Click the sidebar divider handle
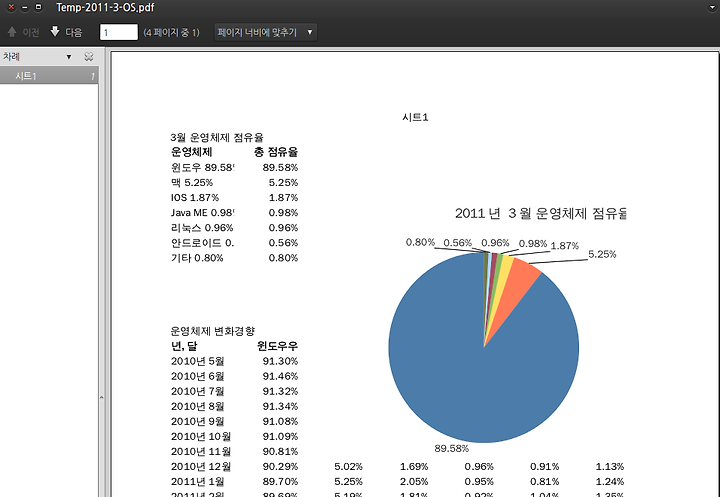The height and width of the screenshot is (497, 720). (x=101, y=398)
